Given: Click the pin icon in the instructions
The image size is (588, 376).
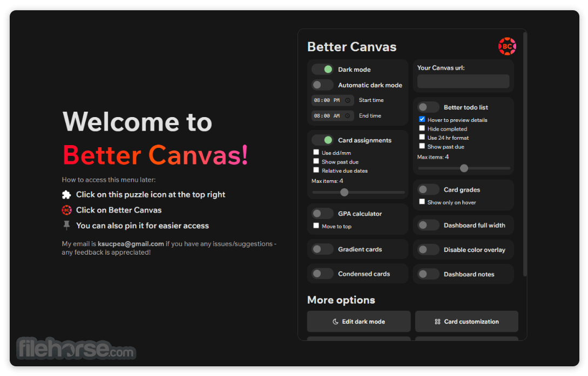Looking at the screenshot, I should pos(67,225).
